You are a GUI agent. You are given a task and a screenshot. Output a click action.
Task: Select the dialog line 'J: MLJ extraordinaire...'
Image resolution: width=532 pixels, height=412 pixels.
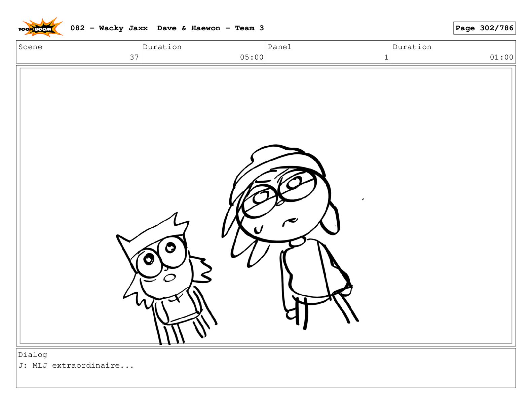point(76,365)
